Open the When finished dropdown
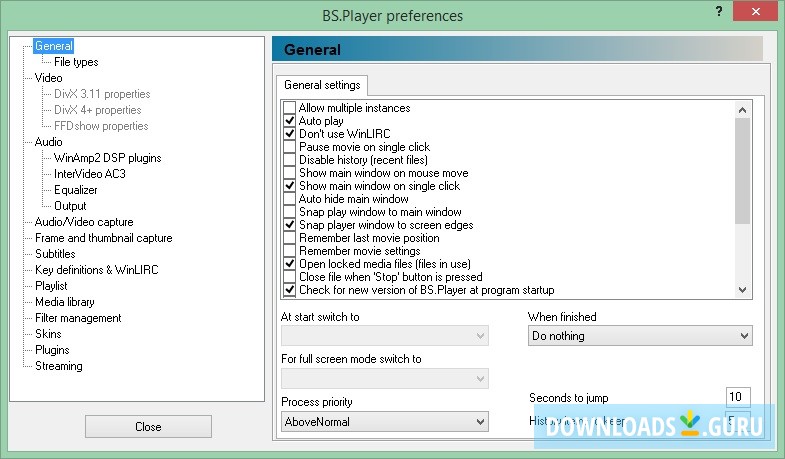 point(640,335)
